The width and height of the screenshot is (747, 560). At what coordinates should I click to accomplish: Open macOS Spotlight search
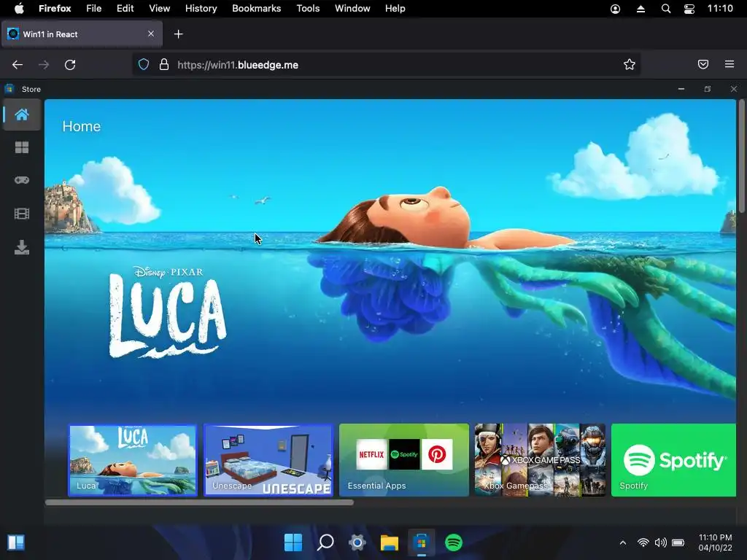point(666,9)
